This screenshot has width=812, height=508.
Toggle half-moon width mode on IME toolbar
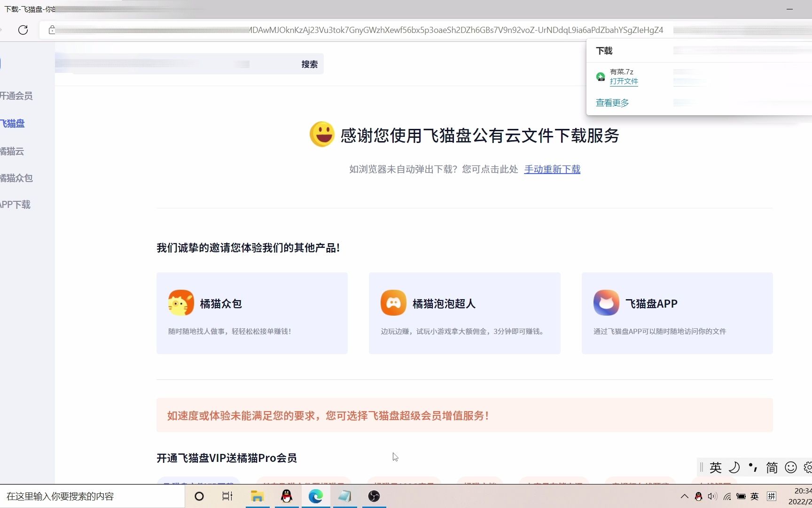[x=734, y=468]
